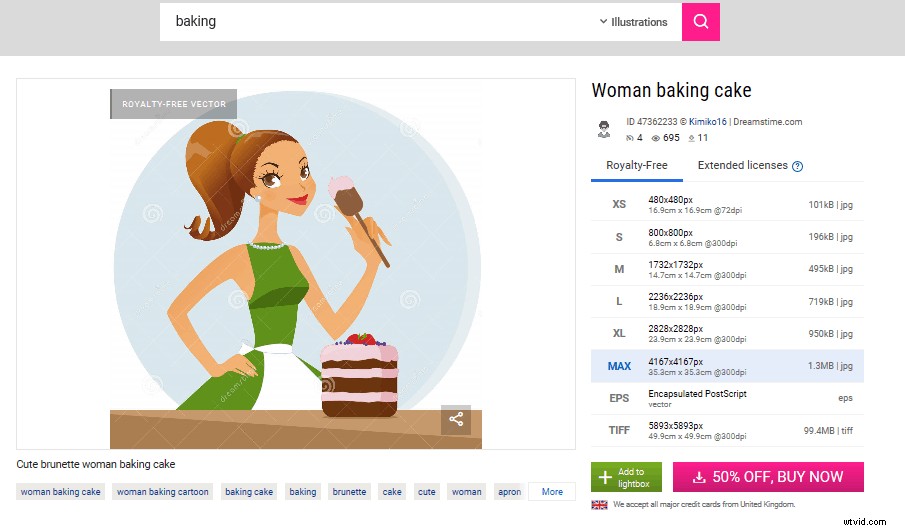Expand more keyword tags with More

click(x=552, y=492)
